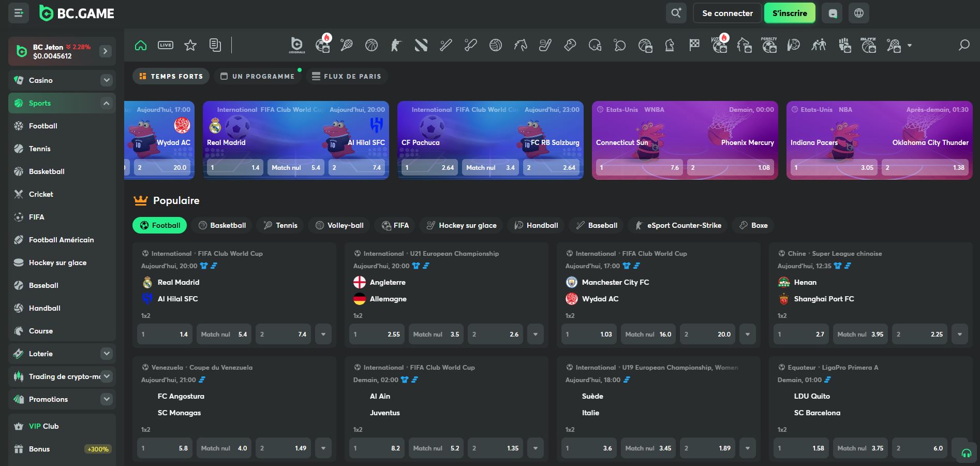Open favorites star icon
This screenshot has height=466, width=980.
[x=190, y=45]
